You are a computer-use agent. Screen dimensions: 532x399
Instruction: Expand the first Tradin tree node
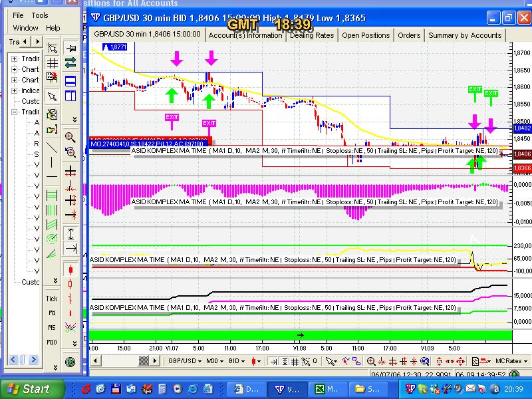[14, 59]
